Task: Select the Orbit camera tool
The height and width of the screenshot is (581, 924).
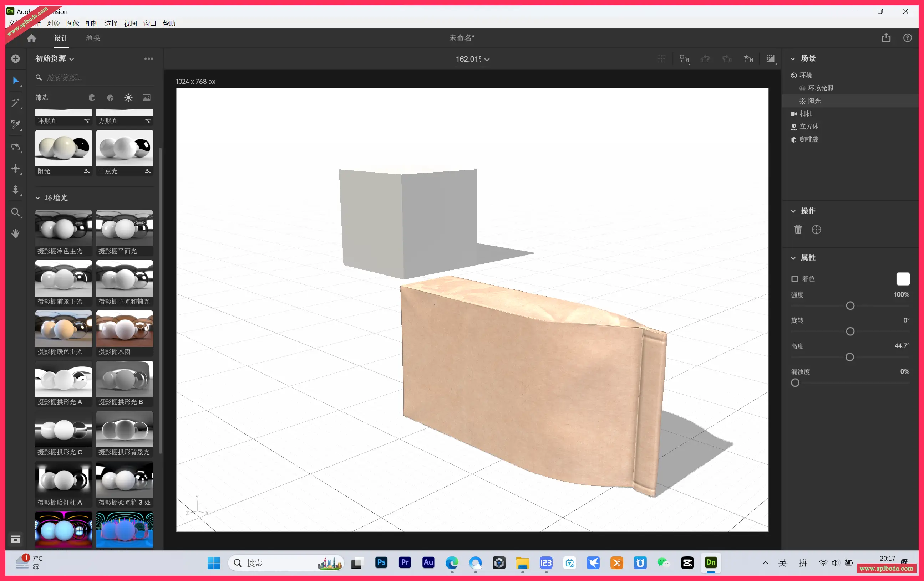Action: [16, 148]
